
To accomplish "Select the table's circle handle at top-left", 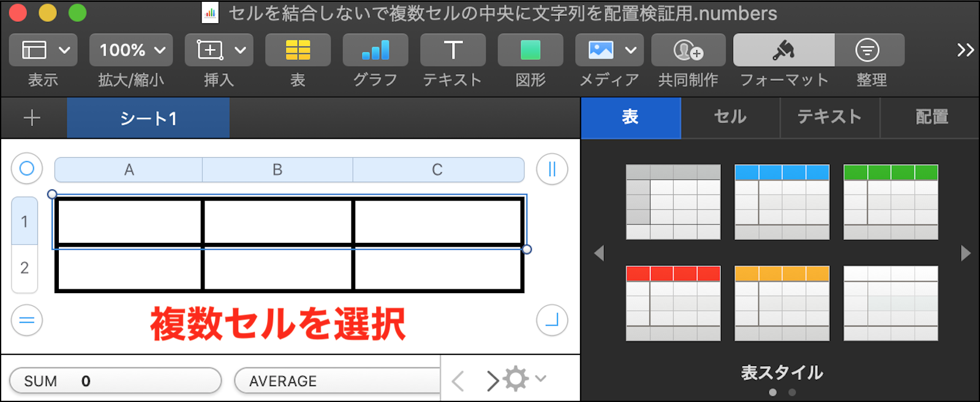I will pyautogui.click(x=27, y=168).
